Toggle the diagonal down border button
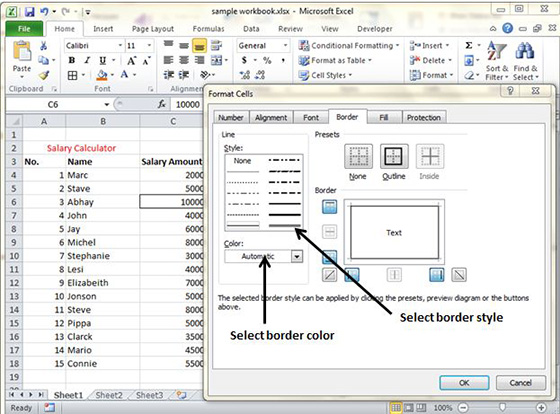 pyautogui.click(x=459, y=275)
